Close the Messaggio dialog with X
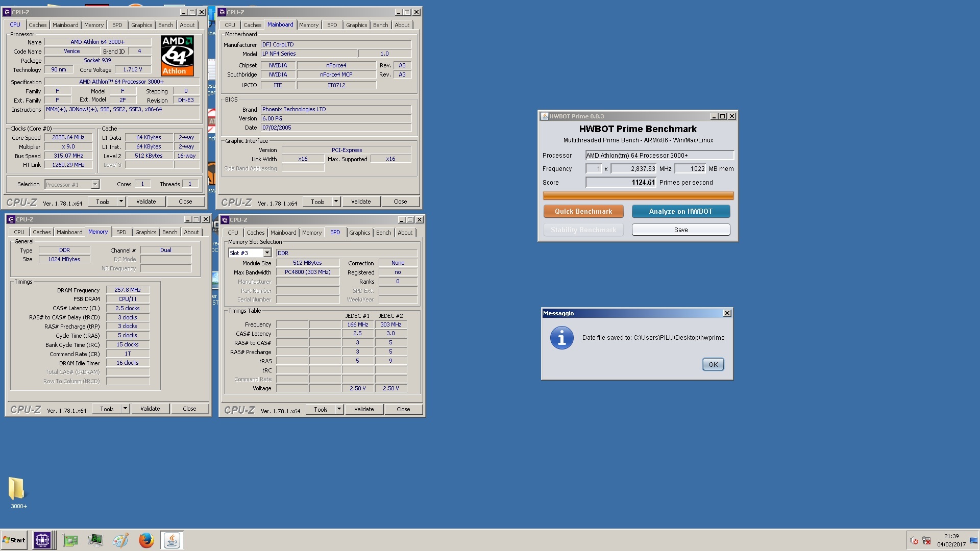 pos(727,313)
